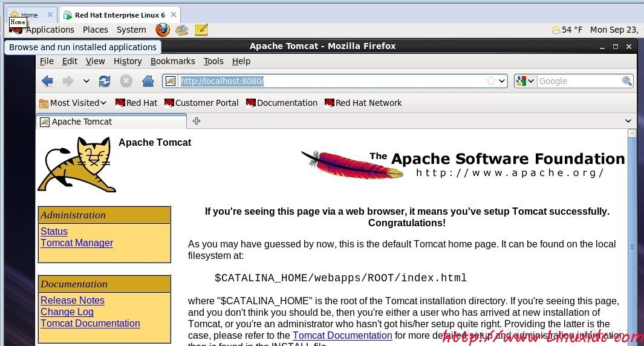Click the scrollbar up arrow of the page
644x346 pixels.
(632, 133)
